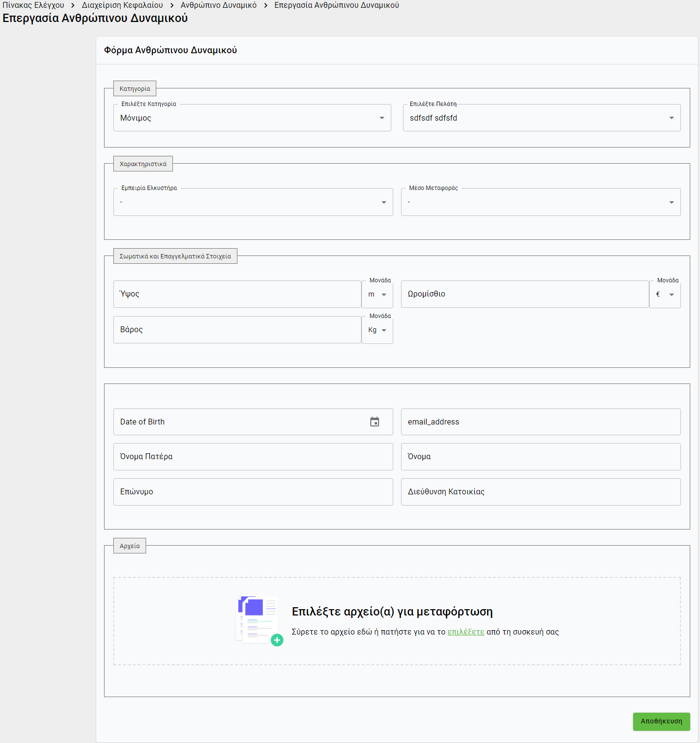Screen dimensions: 700x743
Task: Go to Πίνακας Ελέγχου breadcrumb
Action: [x=33, y=5]
